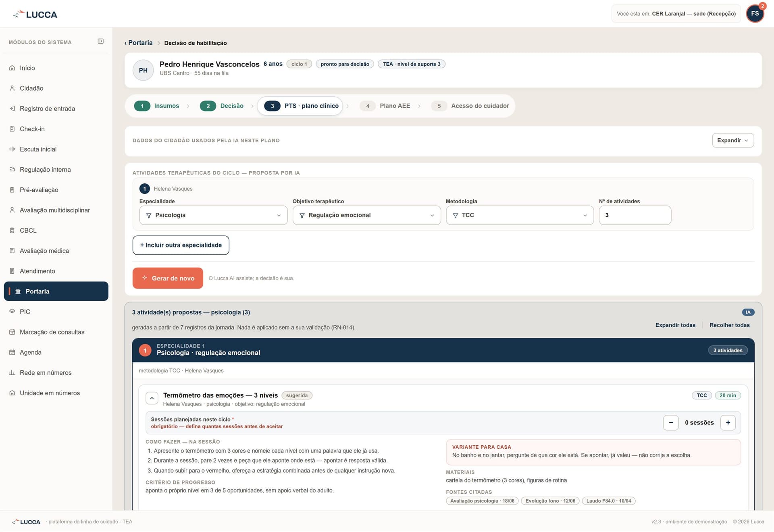Go to step 1 Insumos
The image size is (774, 532).
point(157,106)
